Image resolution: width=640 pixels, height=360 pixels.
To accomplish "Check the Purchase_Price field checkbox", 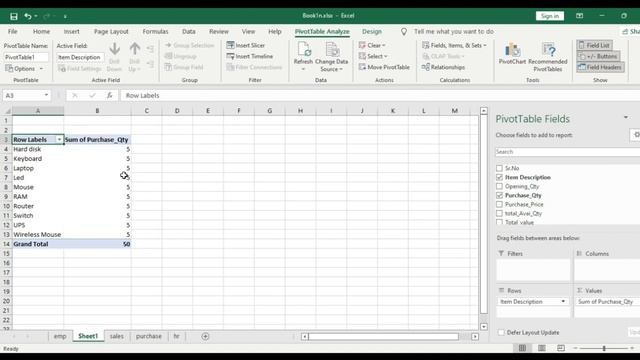I will click(x=499, y=204).
